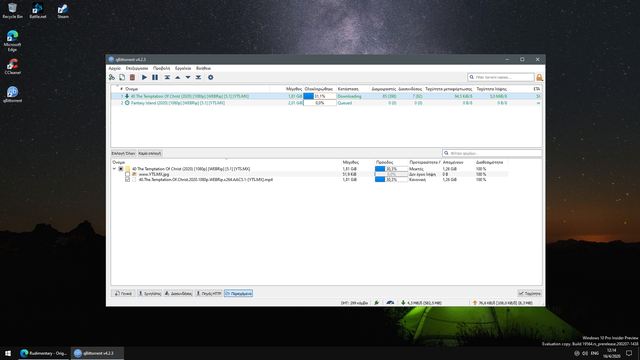Screen dimensions: 640x360
Task: Click the Επιλογή Όλων button
Action: 124,153
